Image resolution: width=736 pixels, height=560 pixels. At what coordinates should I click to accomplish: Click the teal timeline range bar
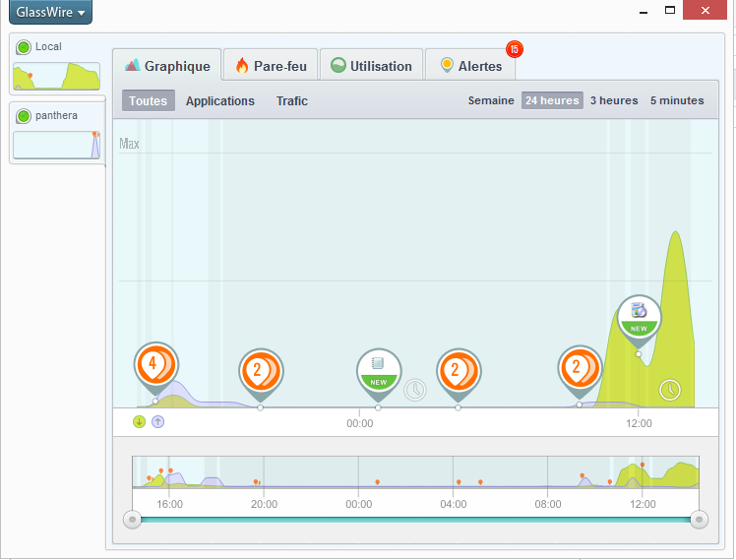pos(415,520)
